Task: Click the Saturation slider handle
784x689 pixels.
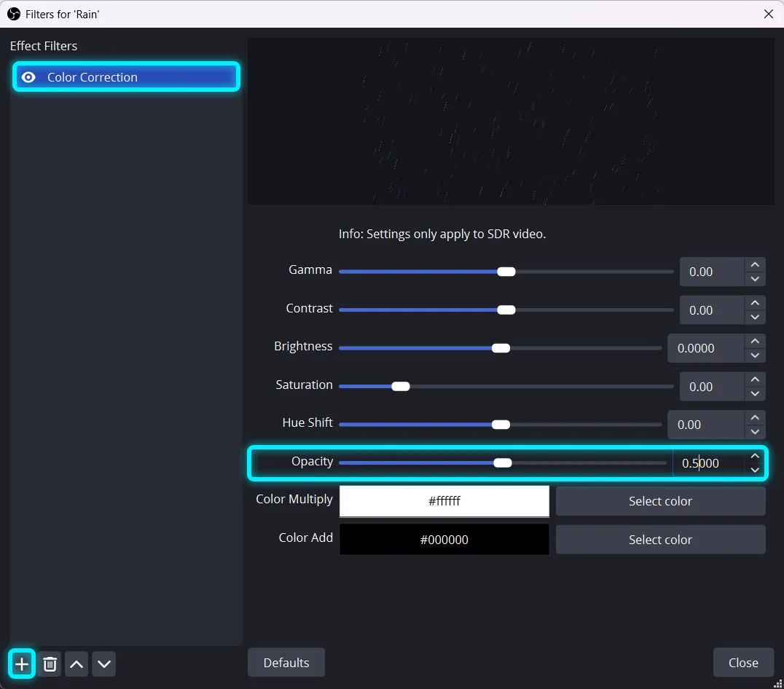Action: 401,387
